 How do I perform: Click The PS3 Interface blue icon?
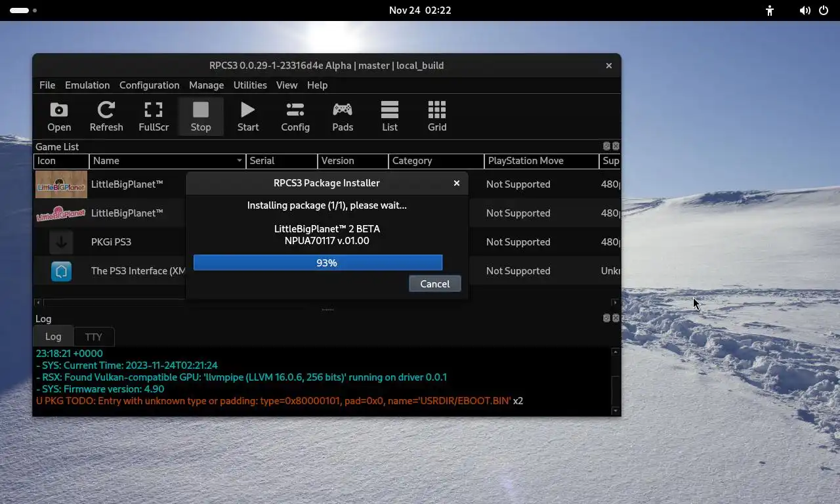61,271
